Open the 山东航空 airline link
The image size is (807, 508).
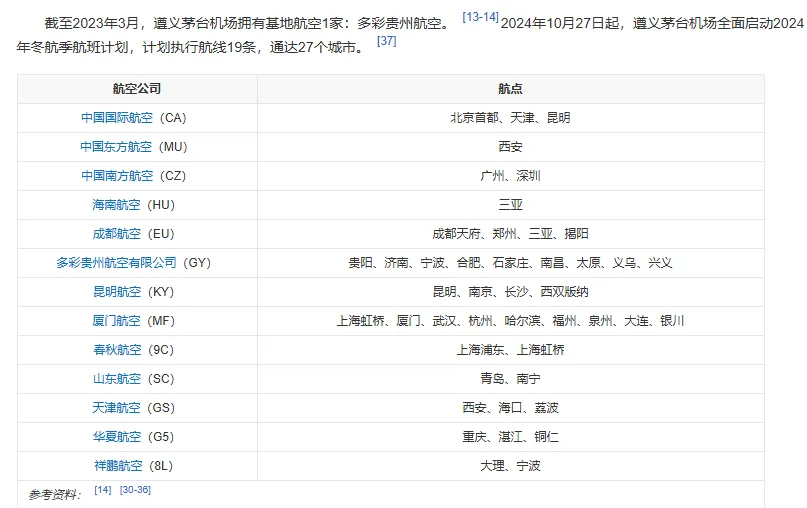click(x=116, y=379)
